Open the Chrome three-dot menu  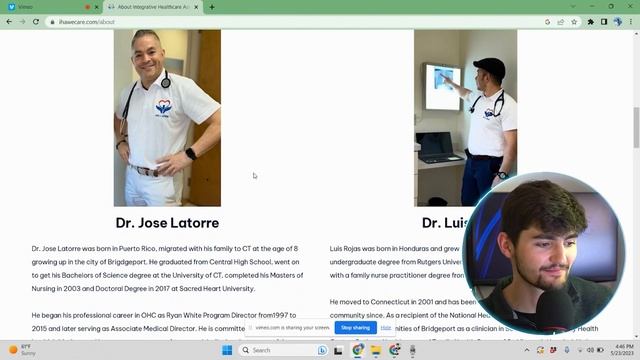click(x=631, y=22)
